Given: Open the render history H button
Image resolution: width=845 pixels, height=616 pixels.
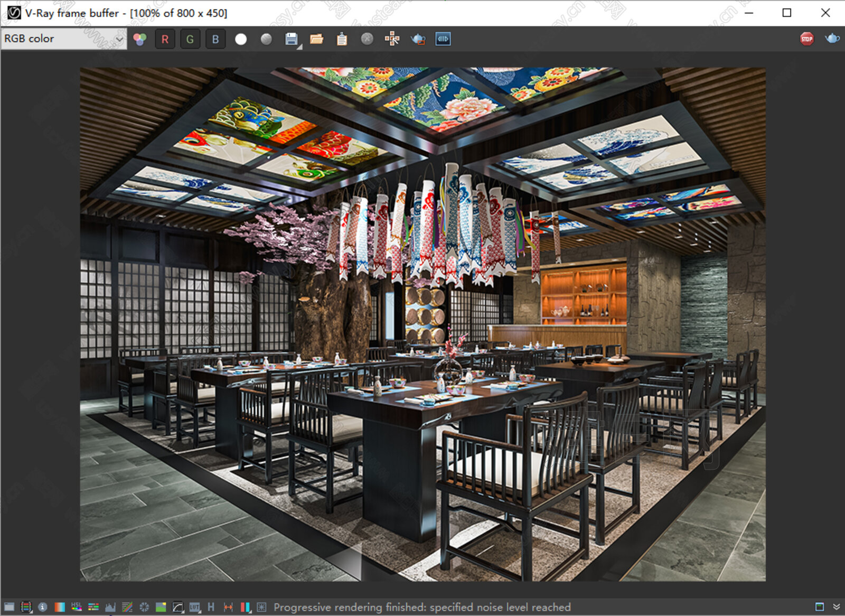Looking at the screenshot, I should click(211, 607).
